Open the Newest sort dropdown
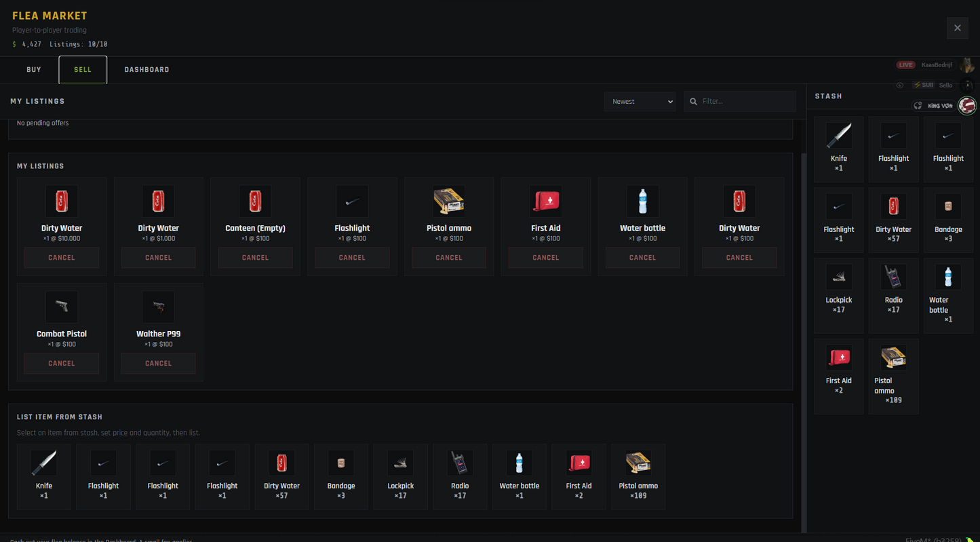This screenshot has height=542, width=980. (640, 101)
